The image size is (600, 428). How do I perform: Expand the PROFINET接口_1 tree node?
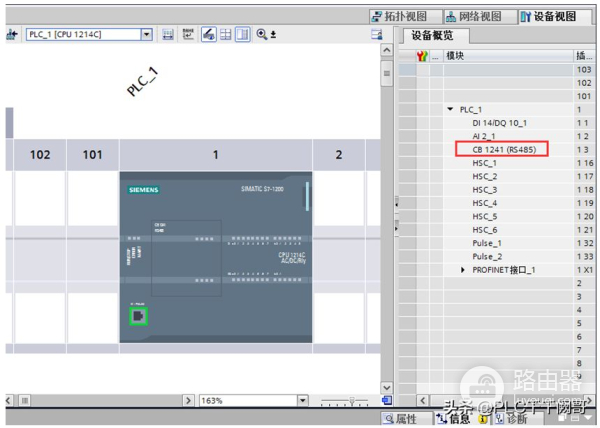click(x=462, y=270)
